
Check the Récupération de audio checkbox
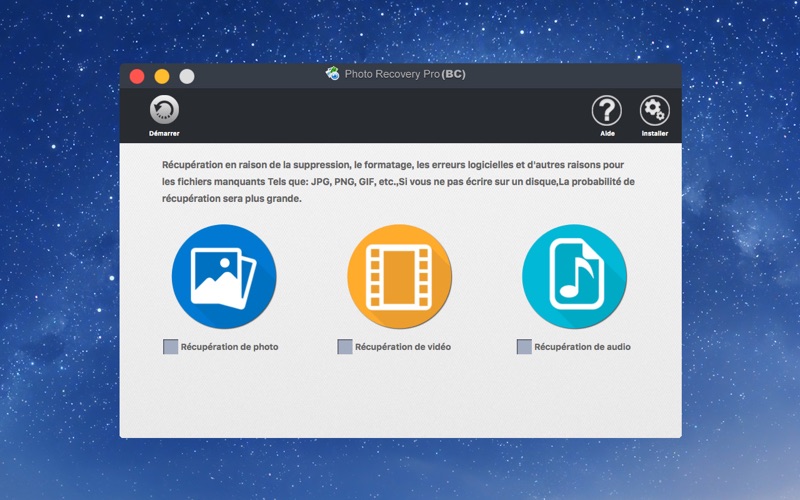[x=524, y=346]
